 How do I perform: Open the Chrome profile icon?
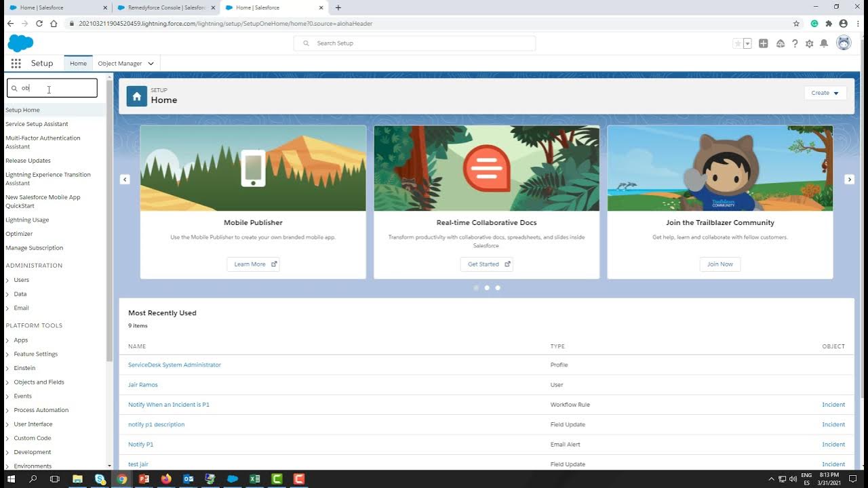pyautogui.click(x=843, y=23)
